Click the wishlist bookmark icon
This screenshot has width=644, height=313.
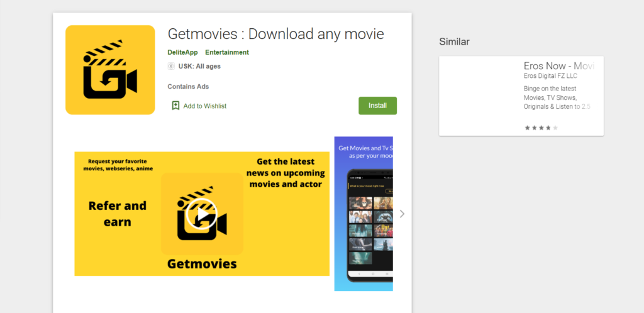[x=176, y=106]
